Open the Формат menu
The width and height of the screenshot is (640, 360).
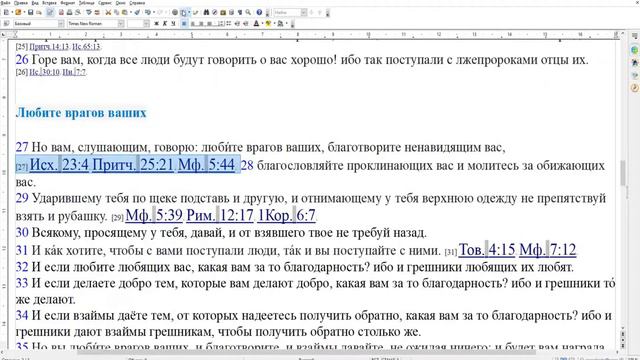pyautogui.click(x=68, y=3)
